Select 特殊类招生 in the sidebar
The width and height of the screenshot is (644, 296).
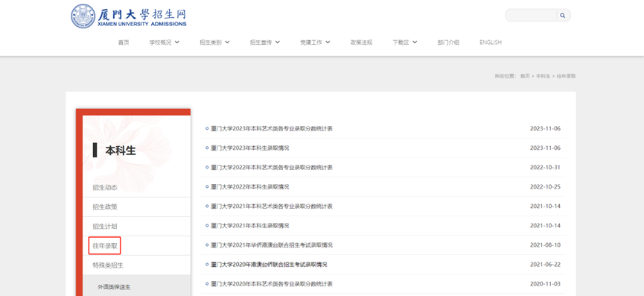pyautogui.click(x=108, y=265)
